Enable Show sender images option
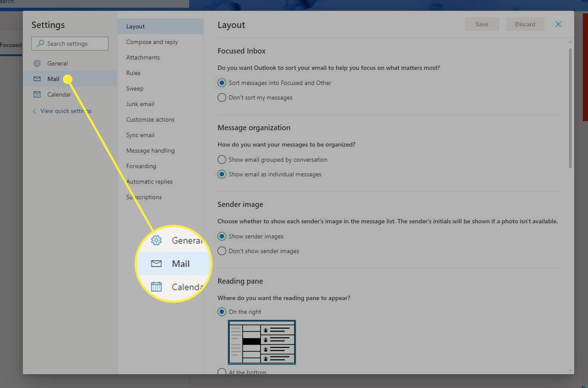This screenshot has width=588, height=388. coord(222,236)
